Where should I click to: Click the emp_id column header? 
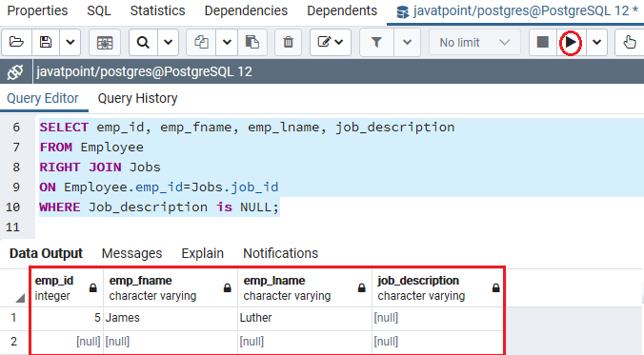(x=67, y=287)
